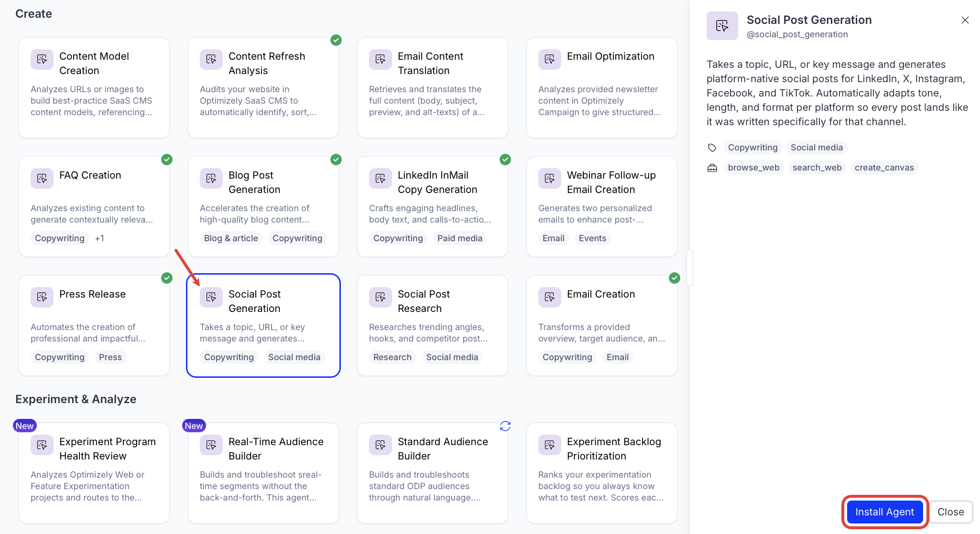The width and height of the screenshot is (980, 534).
Task: Click the search_web tool chip
Action: coord(817,168)
